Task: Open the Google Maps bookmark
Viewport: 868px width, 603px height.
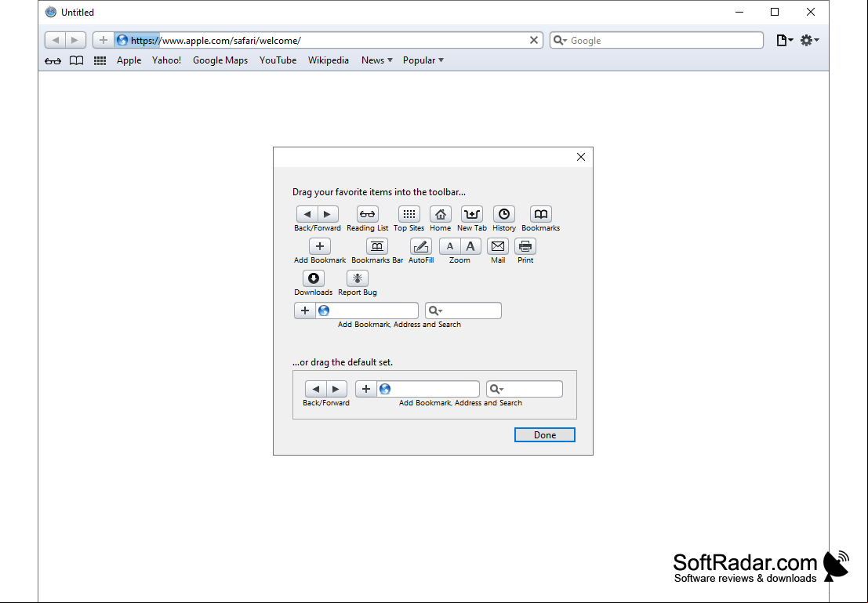Action: click(220, 60)
